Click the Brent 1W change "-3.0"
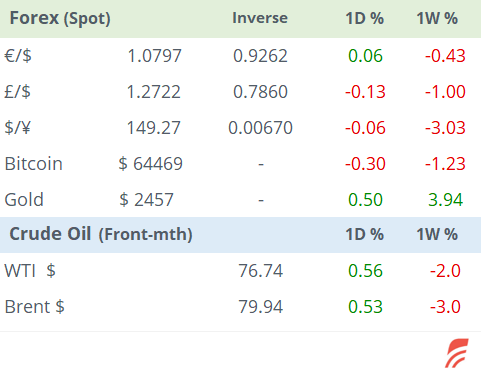481x375 pixels. pyautogui.click(x=445, y=306)
